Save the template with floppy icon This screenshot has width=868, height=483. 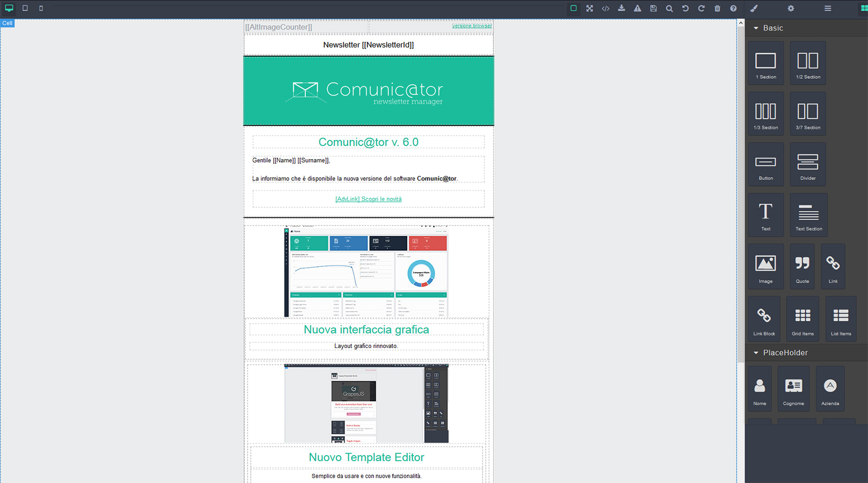(x=653, y=8)
